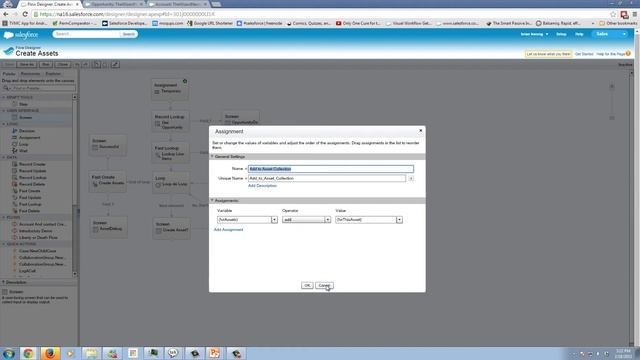Viewport: 640px width, 360px height.
Task: Select the Wait element in palette
Action: pos(23,151)
